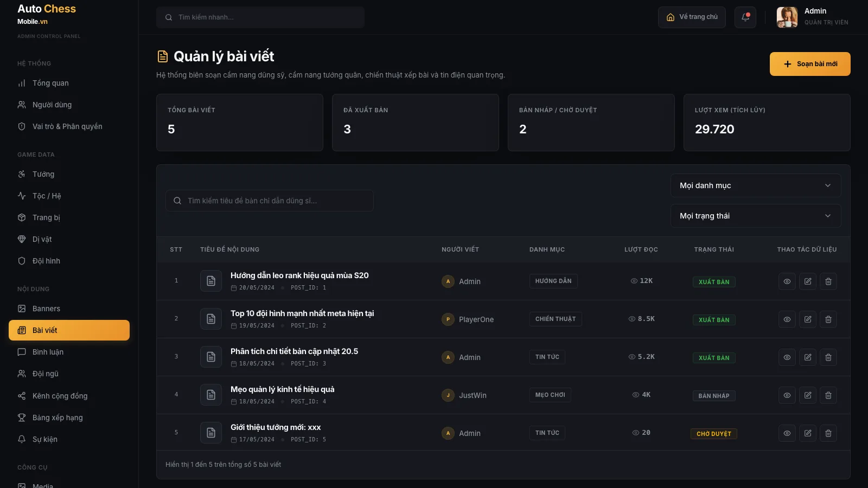Open the "Mọi trạng thái" status dropdown

tap(756, 216)
